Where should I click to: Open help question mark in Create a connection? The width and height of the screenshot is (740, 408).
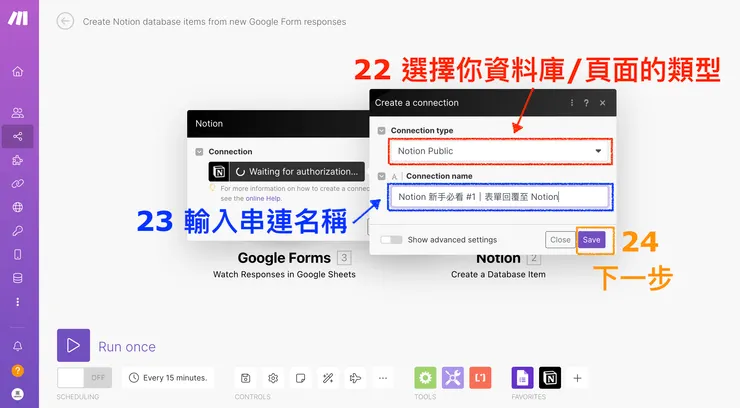pyautogui.click(x=586, y=103)
